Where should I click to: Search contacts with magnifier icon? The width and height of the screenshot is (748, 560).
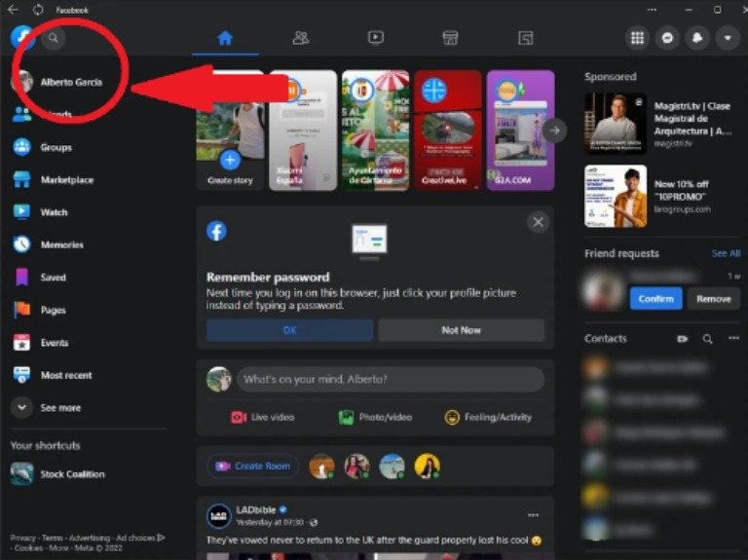click(x=707, y=339)
